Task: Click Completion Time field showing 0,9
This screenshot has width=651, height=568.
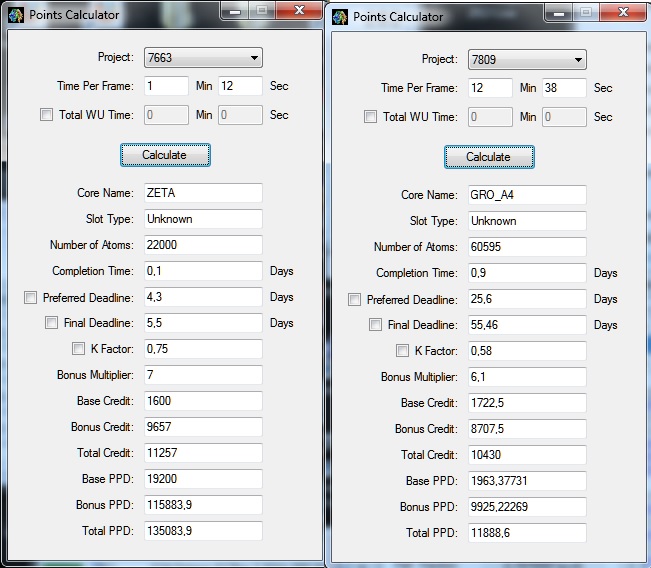Action: coord(527,273)
